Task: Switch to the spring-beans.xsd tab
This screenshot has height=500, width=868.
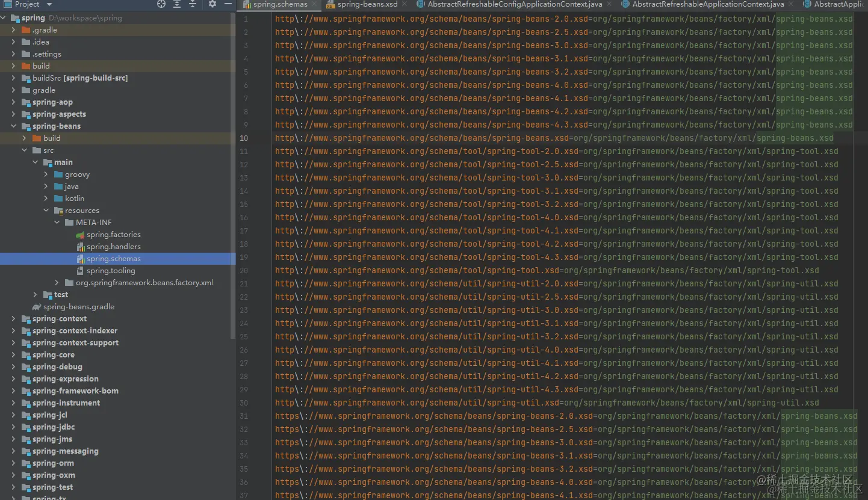Action: pos(364,4)
